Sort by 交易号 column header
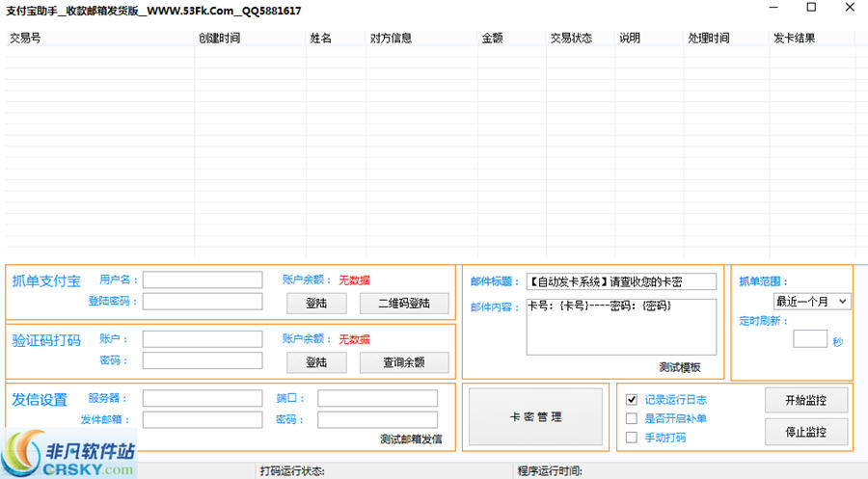This screenshot has height=479, width=868. [x=99, y=39]
